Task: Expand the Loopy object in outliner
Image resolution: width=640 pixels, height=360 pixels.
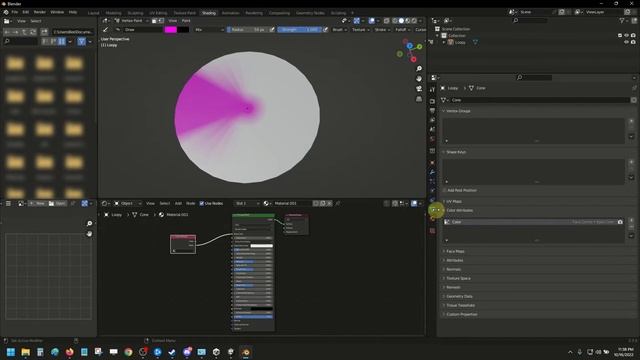Action: click(444, 42)
